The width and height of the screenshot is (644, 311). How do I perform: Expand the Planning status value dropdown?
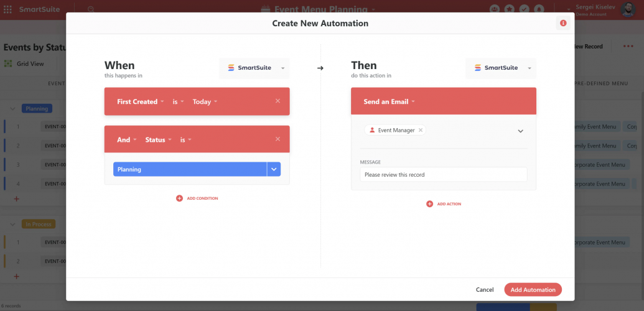coord(274,169)
